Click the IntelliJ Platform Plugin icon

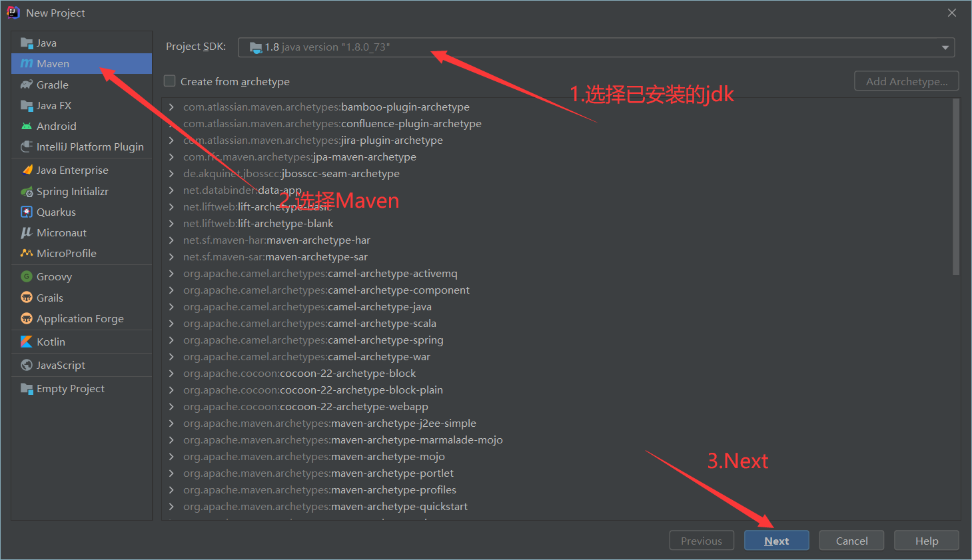pos(27,146)
